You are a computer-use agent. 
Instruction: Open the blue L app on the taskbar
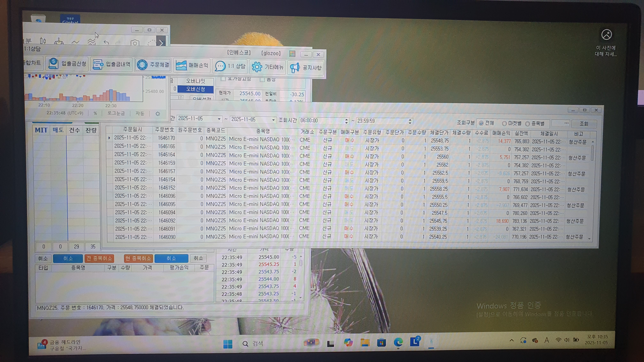(x=415, y=342)
